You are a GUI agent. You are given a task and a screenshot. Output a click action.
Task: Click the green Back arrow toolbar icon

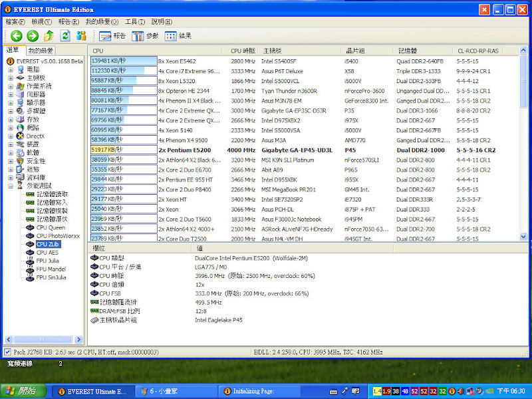[x=16, y=36]
